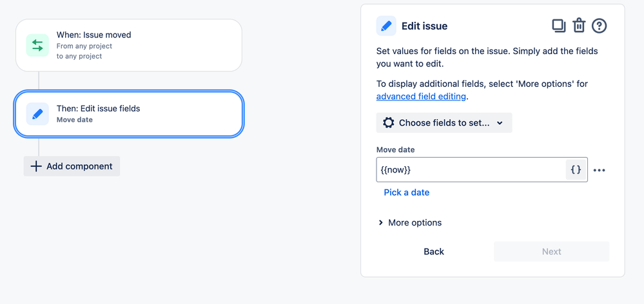Open help via the question mark icon
644x304 pixels.
point(599,26)
